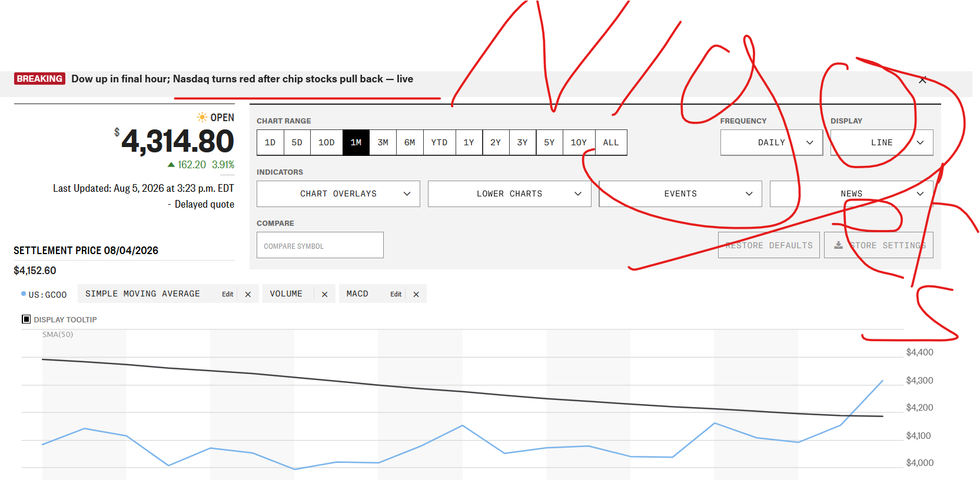The height and width of the screenshot is (480, 980).
Task: Open the Frequency Daily dropdown
Action: 772,142
